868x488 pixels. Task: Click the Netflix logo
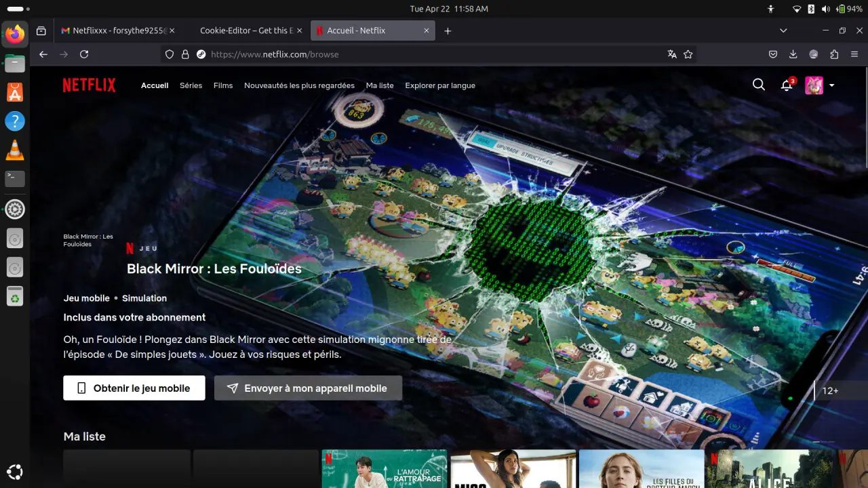point(89,85)
